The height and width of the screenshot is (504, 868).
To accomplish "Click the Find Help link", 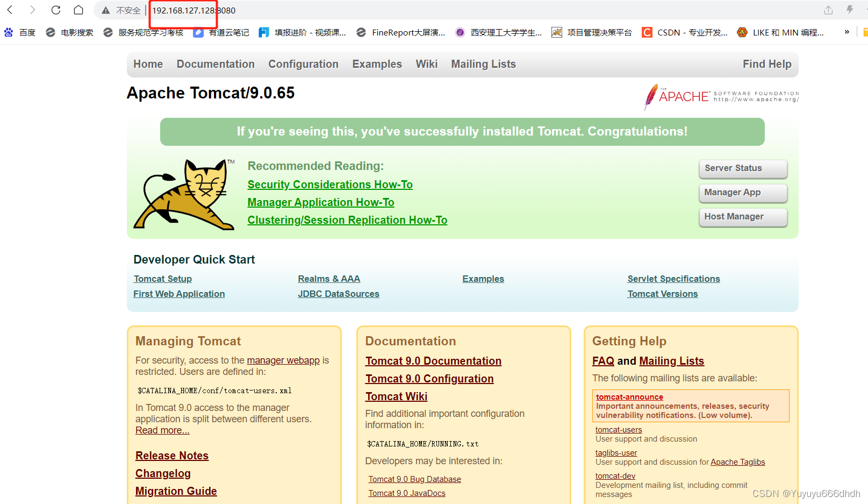I will pos(767,64).
